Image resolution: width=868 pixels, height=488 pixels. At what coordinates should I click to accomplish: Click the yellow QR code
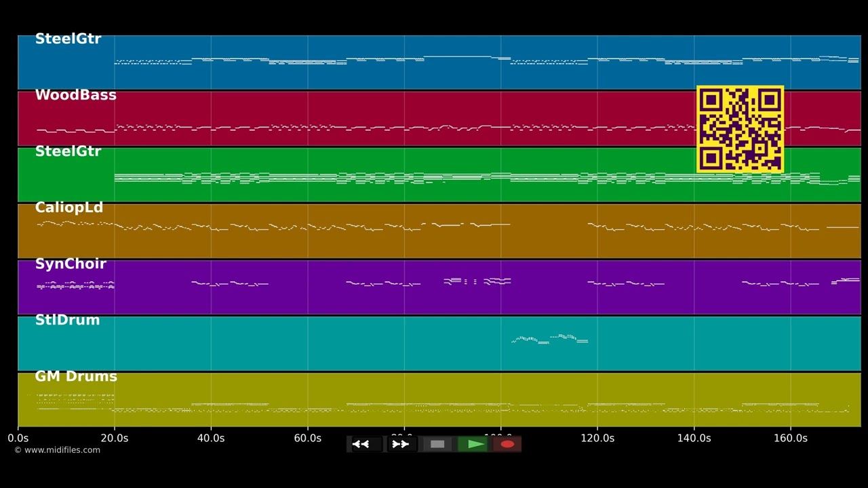tap(740, 129)
